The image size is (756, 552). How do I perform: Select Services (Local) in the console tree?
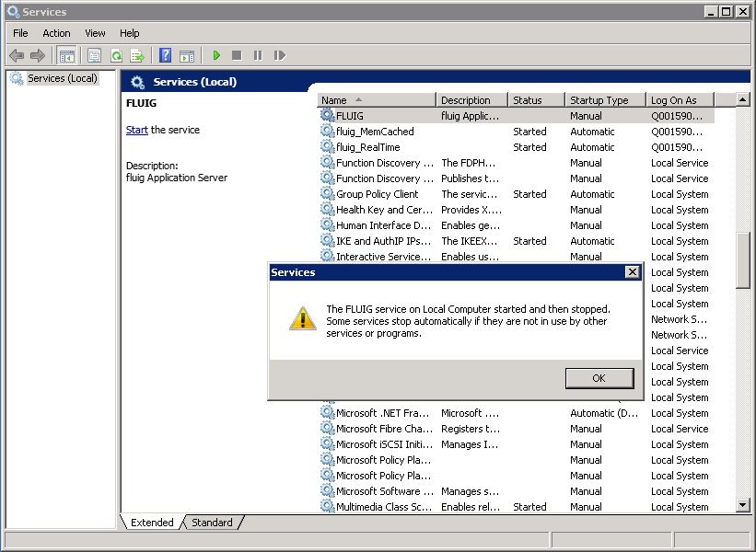62,78
